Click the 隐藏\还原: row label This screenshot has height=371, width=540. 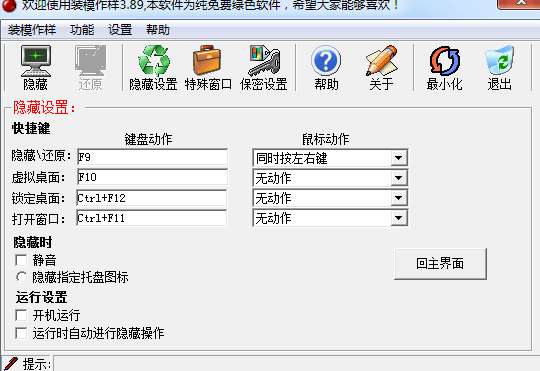41,156
